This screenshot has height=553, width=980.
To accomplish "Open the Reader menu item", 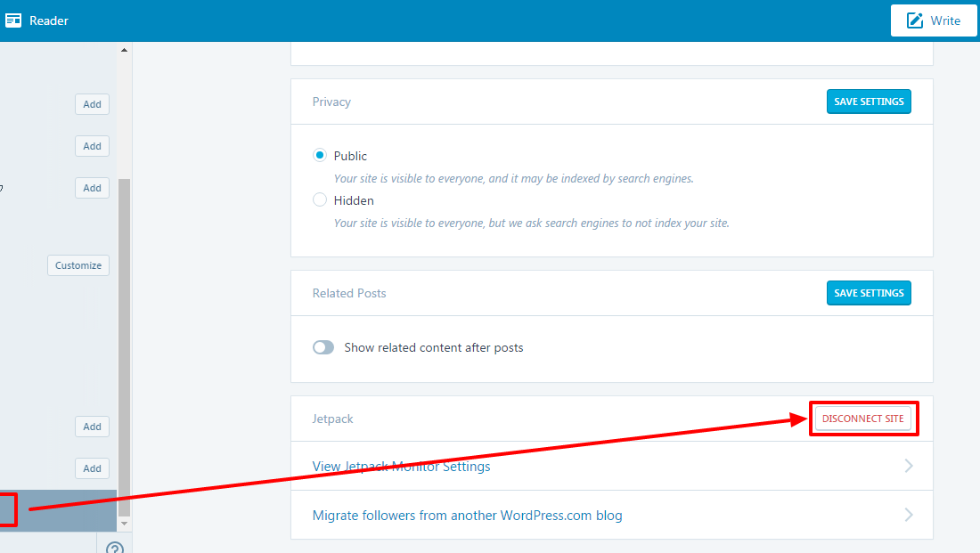I will coord(48,20).
